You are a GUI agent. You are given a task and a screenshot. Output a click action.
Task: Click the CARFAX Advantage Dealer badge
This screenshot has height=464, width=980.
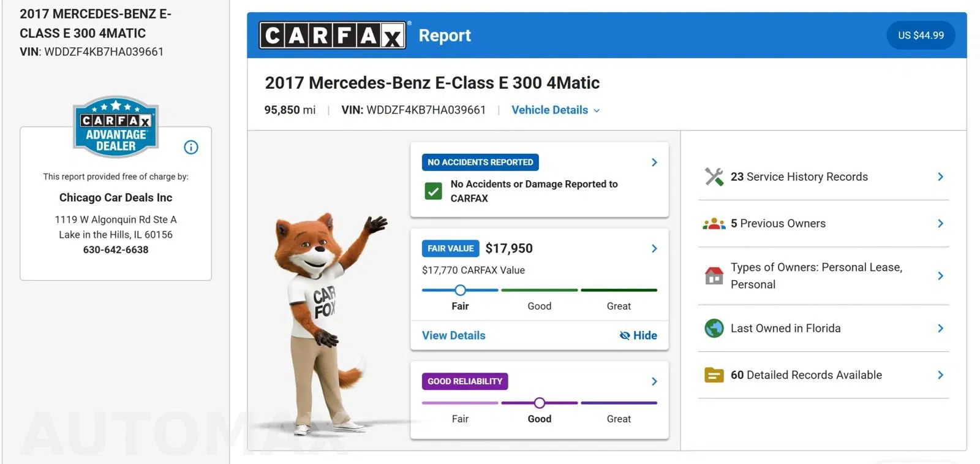tap(116, 126)
